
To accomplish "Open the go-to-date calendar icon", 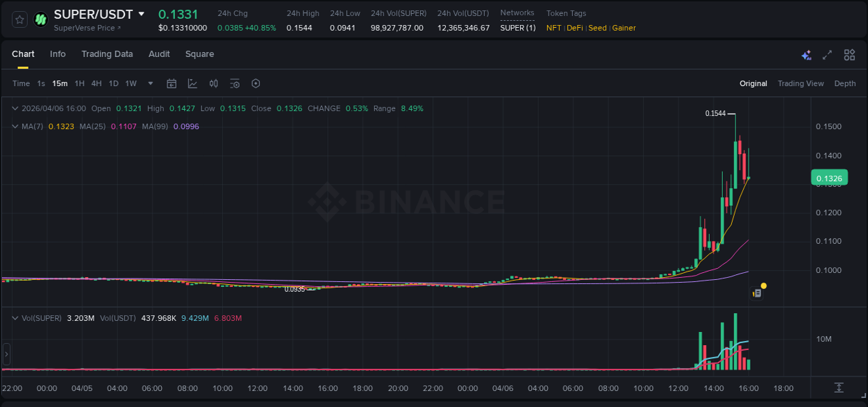I will point(172,83).
